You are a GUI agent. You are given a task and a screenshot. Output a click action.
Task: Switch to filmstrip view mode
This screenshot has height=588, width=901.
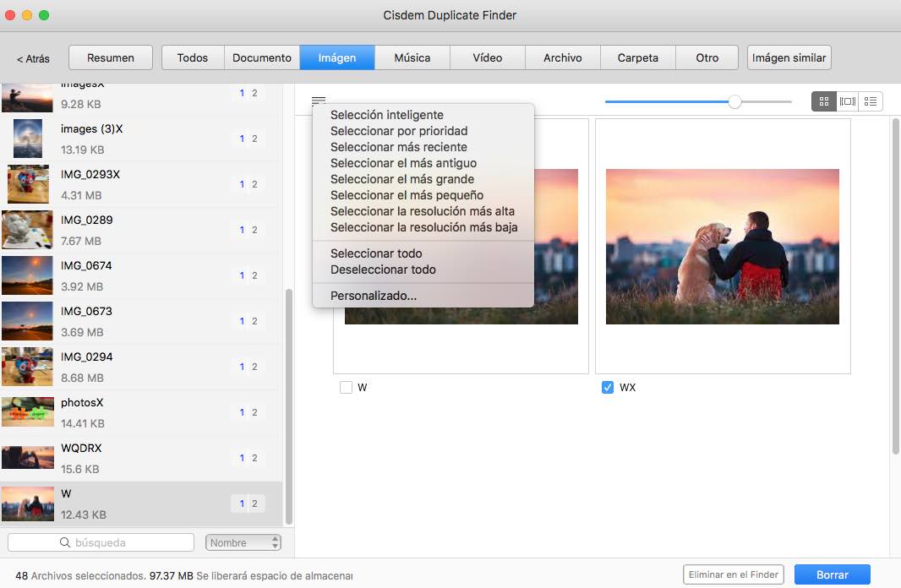[x=847, y=101]
